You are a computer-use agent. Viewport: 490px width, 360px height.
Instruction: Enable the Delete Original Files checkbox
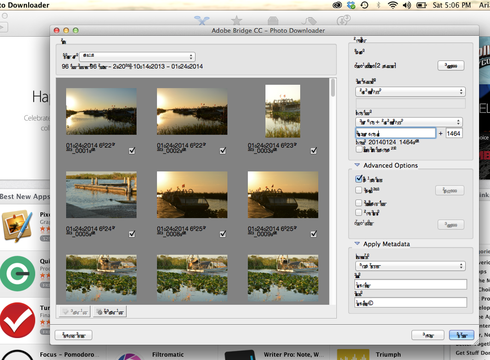359,203
